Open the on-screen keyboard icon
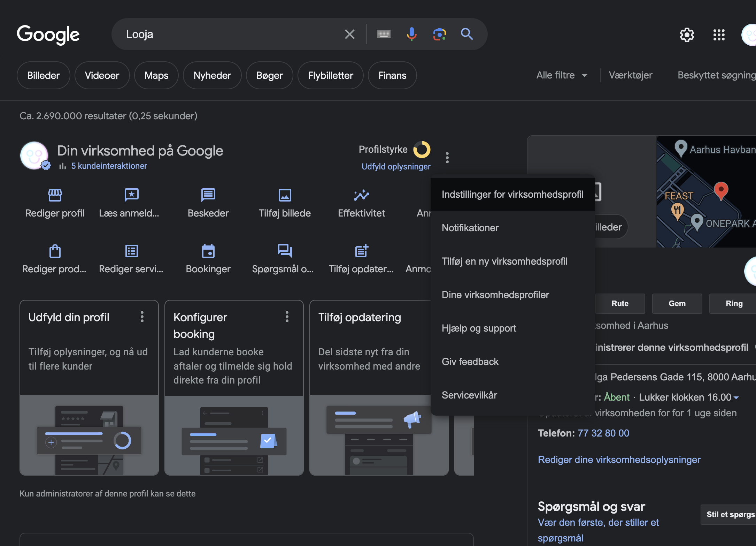Viewport: 756px width, 546px height. (384, 34)
